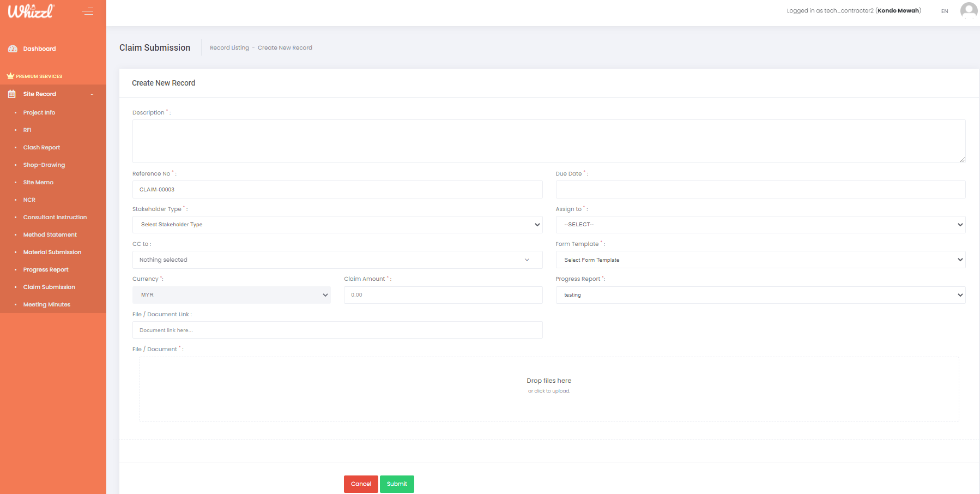Click the Dashboard gauge icon
Image resolution: width=980 pixels, height=494 pixels.
tap(13, 49)
